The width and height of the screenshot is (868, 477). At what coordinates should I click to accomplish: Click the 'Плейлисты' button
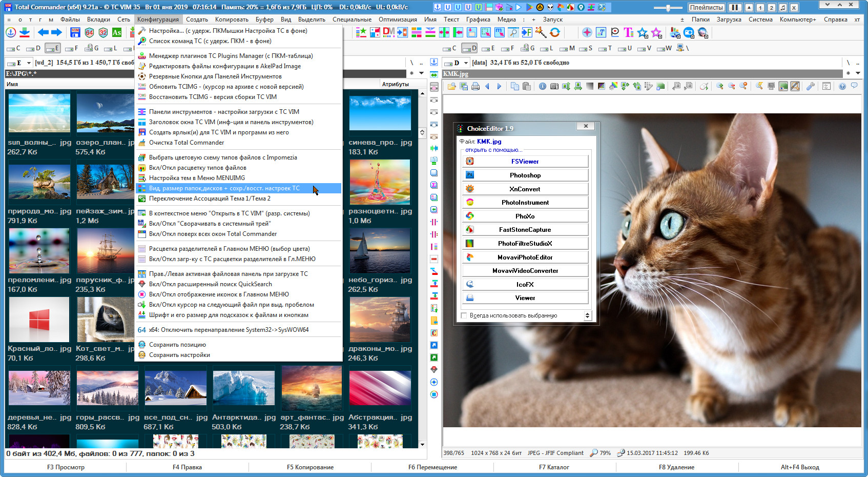tap(706, 7)
